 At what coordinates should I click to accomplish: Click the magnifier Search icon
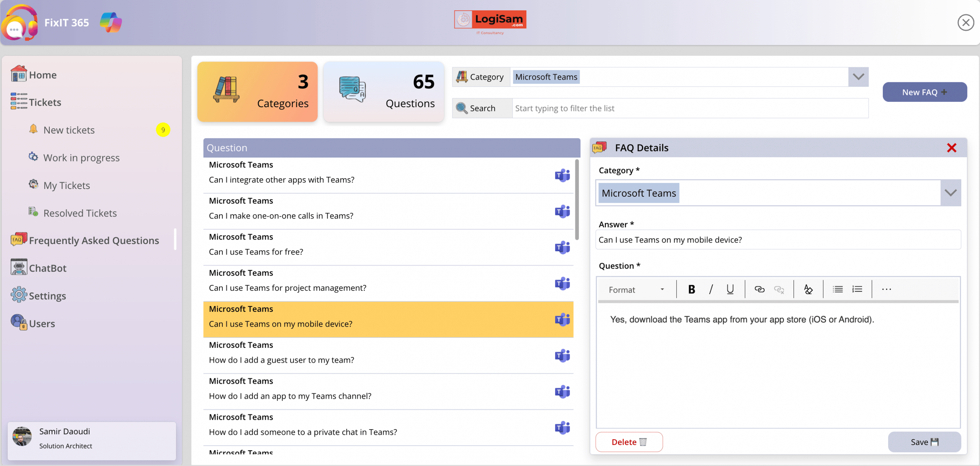click(462, 108)
